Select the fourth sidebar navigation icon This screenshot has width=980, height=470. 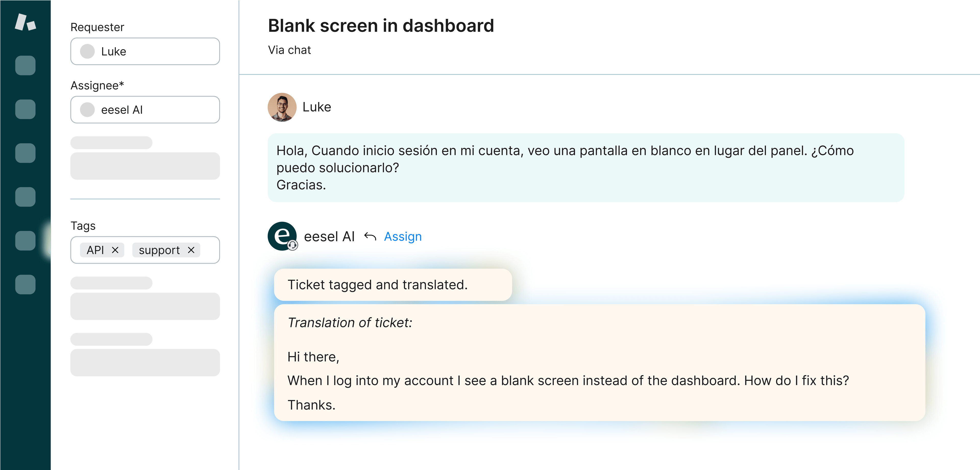(26, 197)
